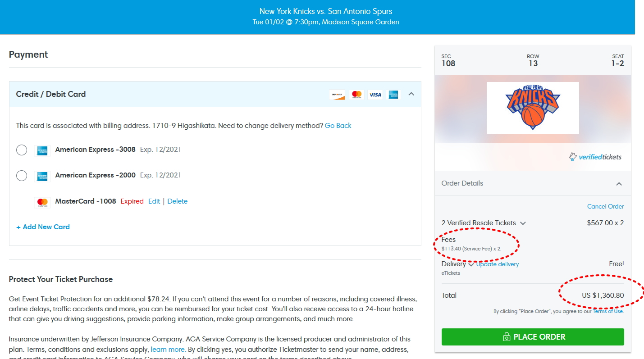Click the red Expired label

132,201
